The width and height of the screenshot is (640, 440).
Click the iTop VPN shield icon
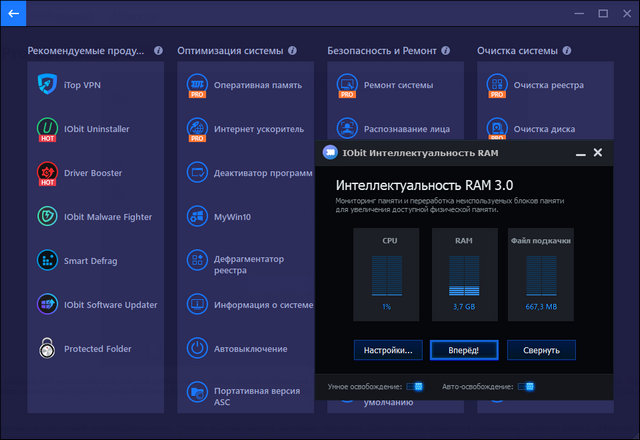(x=47, y=85)
